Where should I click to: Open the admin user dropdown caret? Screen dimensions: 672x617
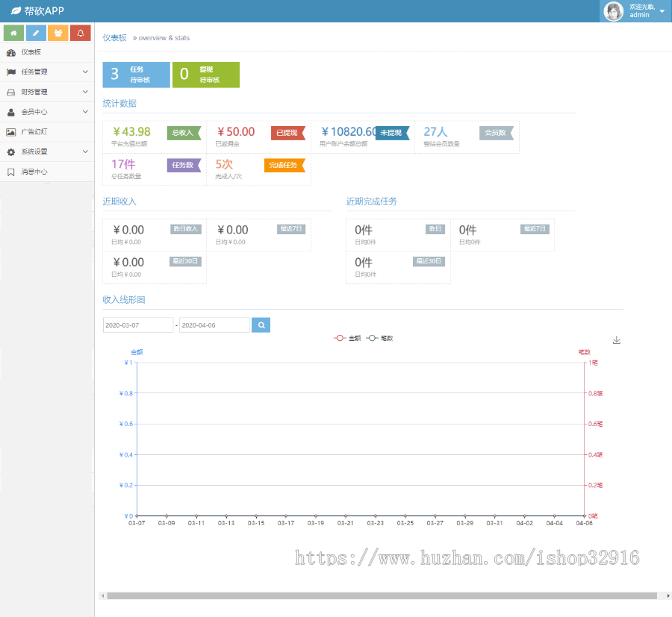click(662, 11)
